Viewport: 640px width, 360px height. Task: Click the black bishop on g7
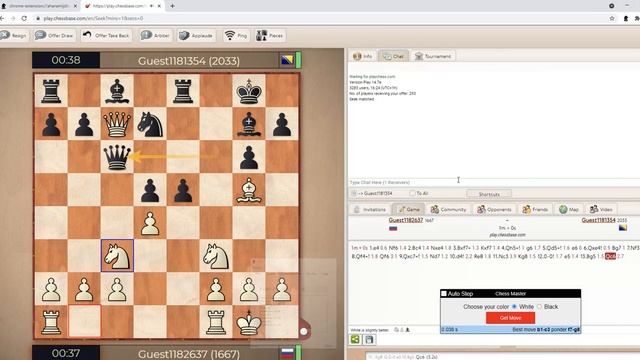[249, 124]
